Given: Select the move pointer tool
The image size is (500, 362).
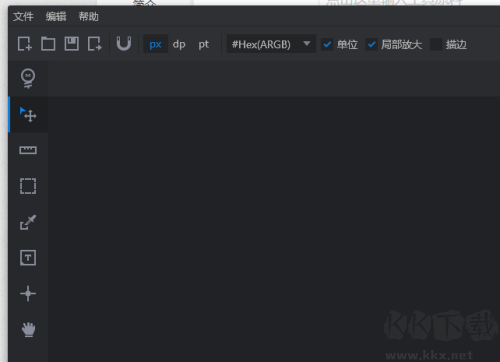Looking at the screenshot, I should click(x=28, y=115).
